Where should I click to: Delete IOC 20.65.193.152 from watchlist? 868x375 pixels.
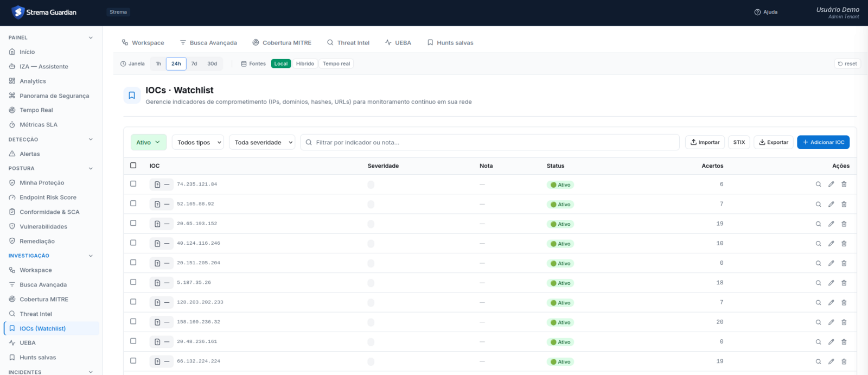point(844,224)
